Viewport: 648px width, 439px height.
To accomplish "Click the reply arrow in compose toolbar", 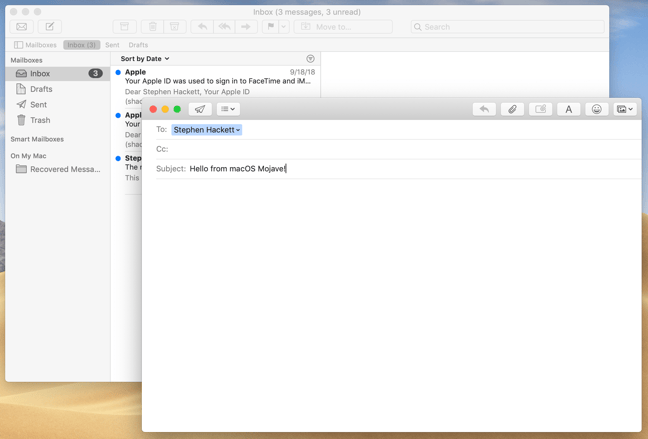I will point(484,109).
